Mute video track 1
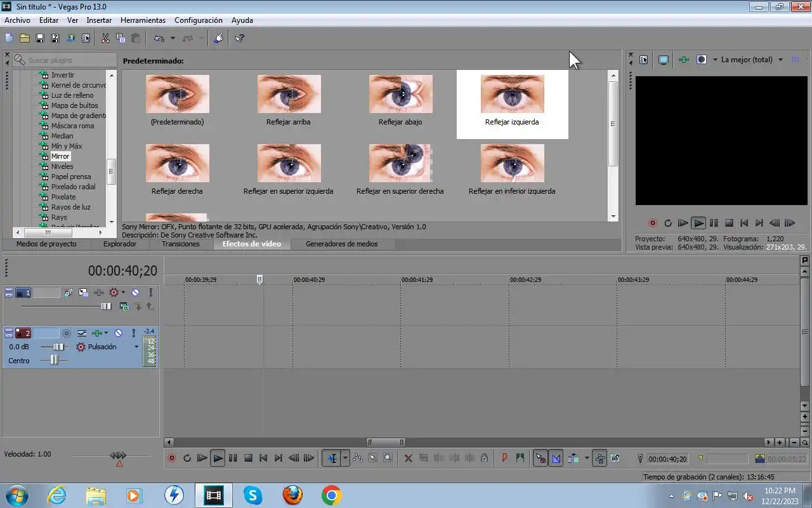The width and height of the screenshot is (812, 508). point(135,293)
